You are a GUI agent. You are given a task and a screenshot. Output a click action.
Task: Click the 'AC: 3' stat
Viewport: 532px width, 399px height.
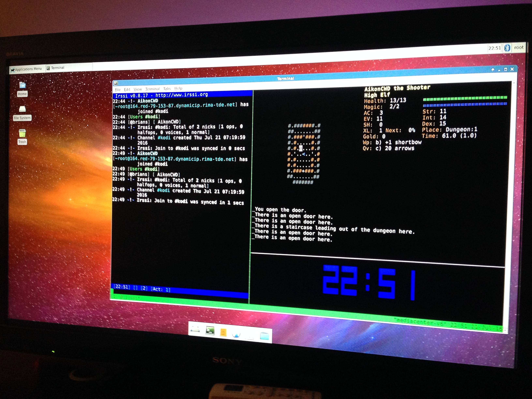[373, 113]
